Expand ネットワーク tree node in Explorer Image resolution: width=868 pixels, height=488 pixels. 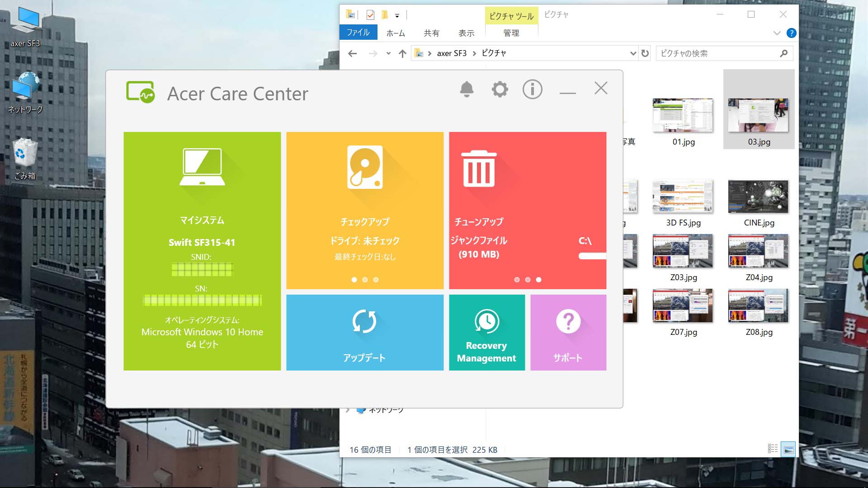348,410
